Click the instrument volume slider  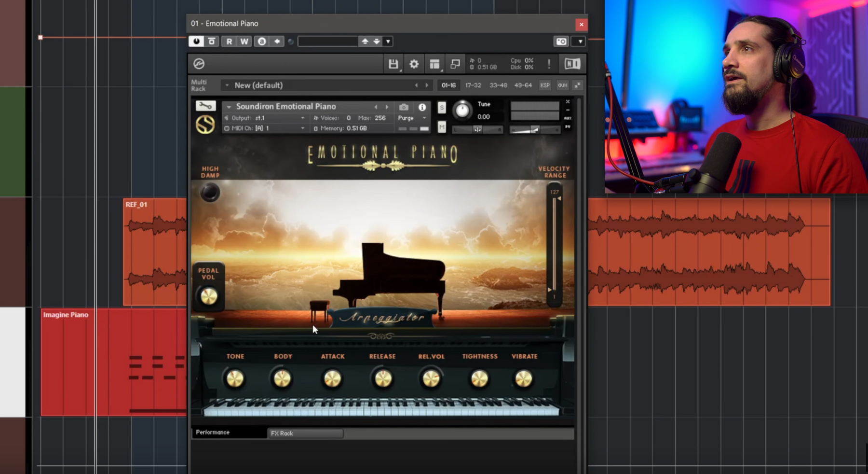[x=535, y=129]
